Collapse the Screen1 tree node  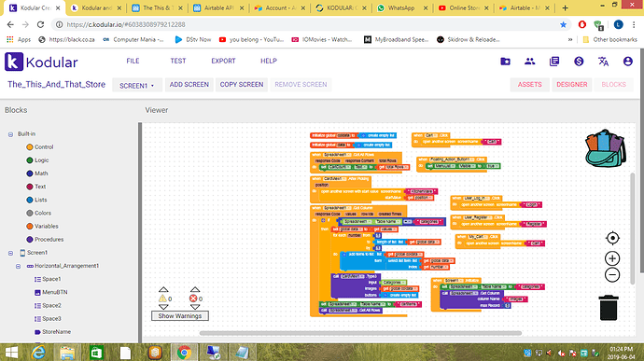pyautogui.click(x=10, y=253)
